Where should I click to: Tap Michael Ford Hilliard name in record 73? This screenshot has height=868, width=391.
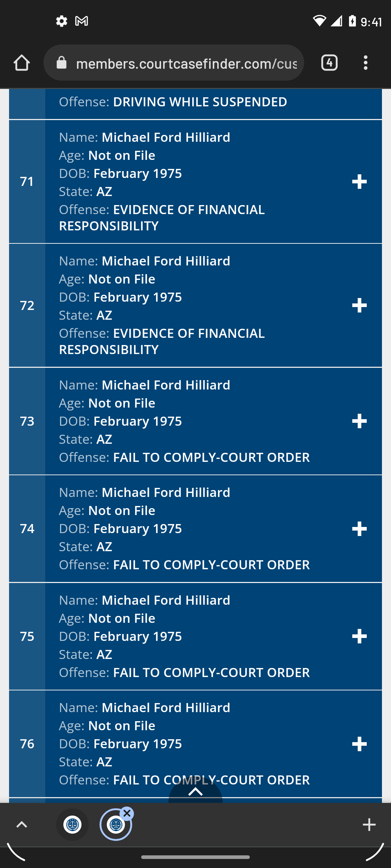(x=166, y=385)
